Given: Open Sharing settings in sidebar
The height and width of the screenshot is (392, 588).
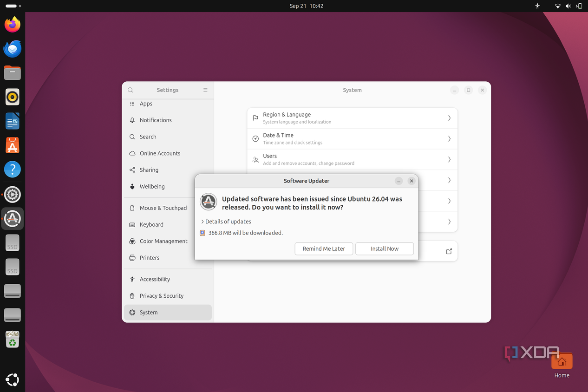Looking at the screenshot, I should (x=168, y=170).
